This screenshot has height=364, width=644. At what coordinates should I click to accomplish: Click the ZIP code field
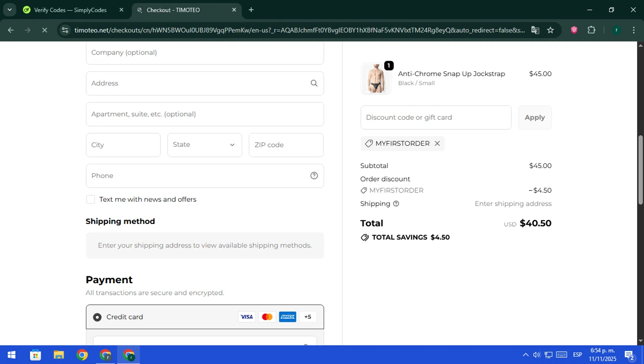click(286, 145)
